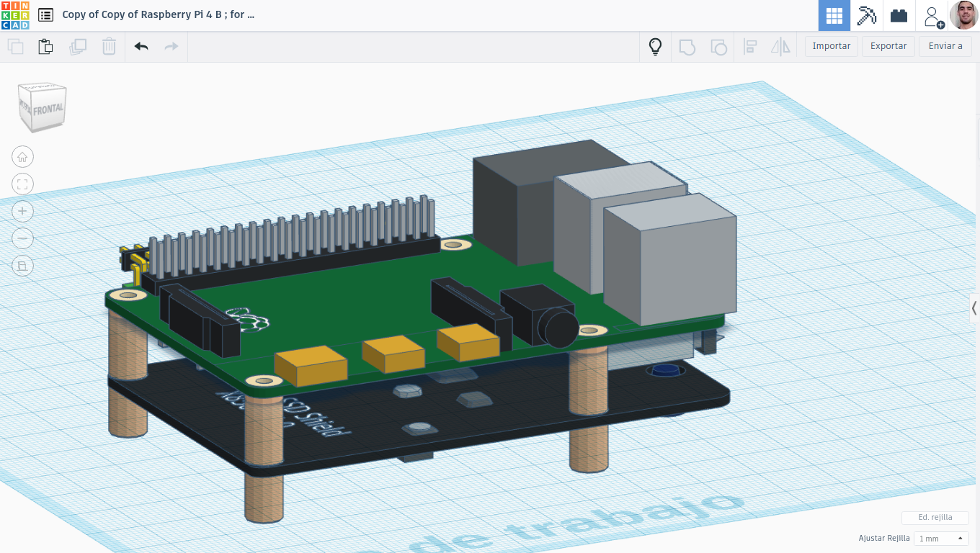Click the Exportar button
The image size is (980, 553).
888,46
